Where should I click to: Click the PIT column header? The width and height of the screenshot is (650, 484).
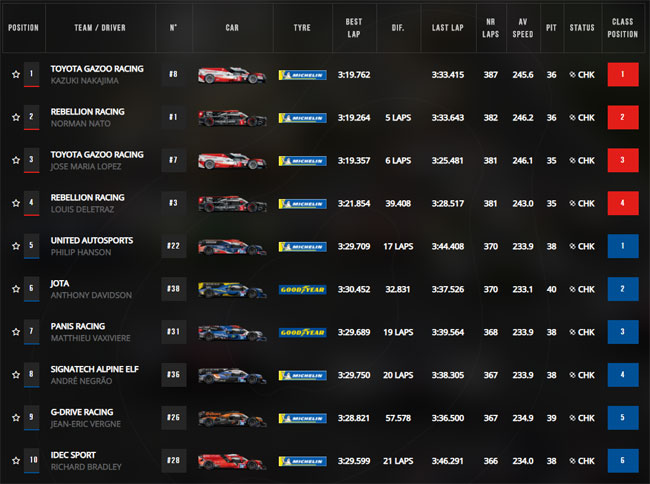point(551,28)
